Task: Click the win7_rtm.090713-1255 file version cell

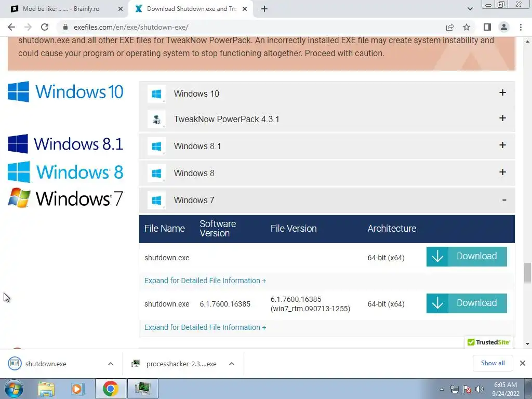Action: (311, 304)
